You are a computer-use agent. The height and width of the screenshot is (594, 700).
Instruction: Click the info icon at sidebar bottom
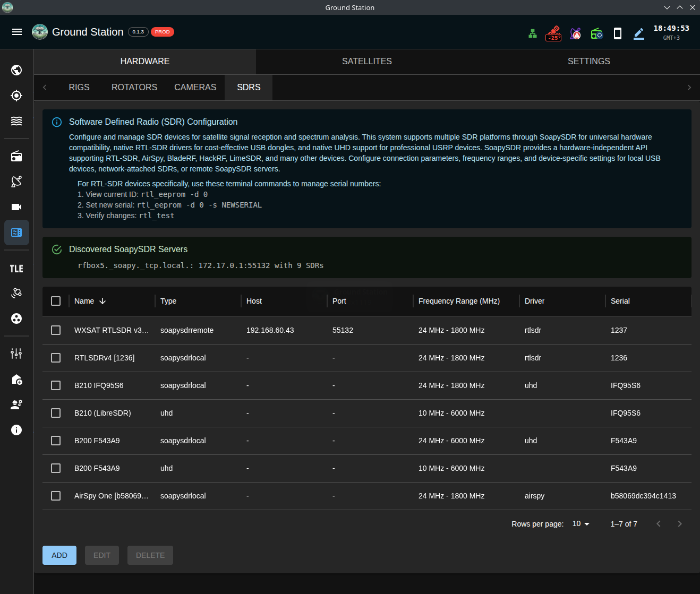click(x=16, y=430)
